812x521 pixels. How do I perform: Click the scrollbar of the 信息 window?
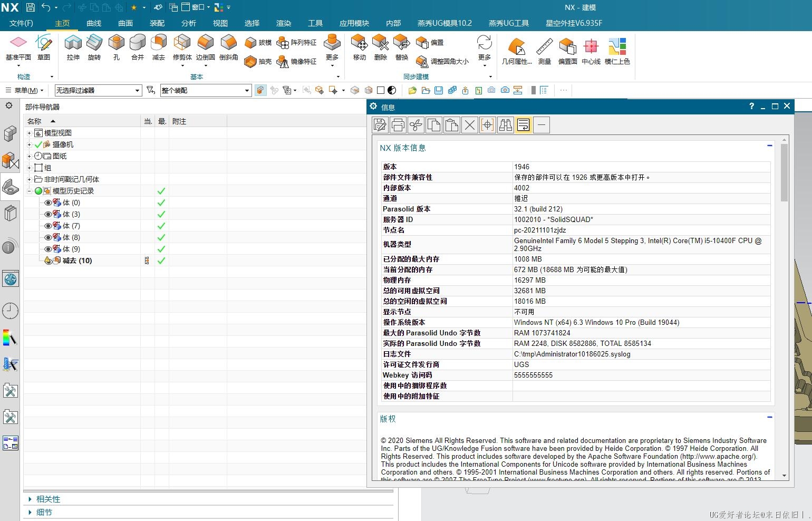click(x=785, y=172)
